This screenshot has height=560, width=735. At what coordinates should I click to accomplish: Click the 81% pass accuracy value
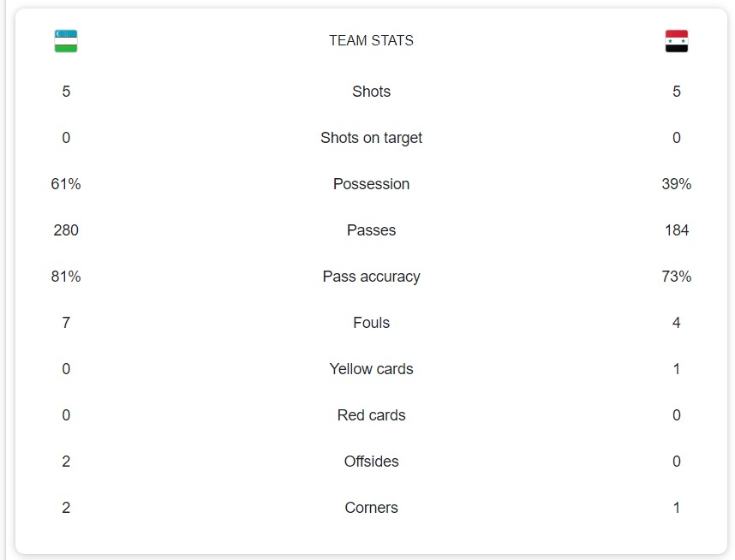pos(66,277)
